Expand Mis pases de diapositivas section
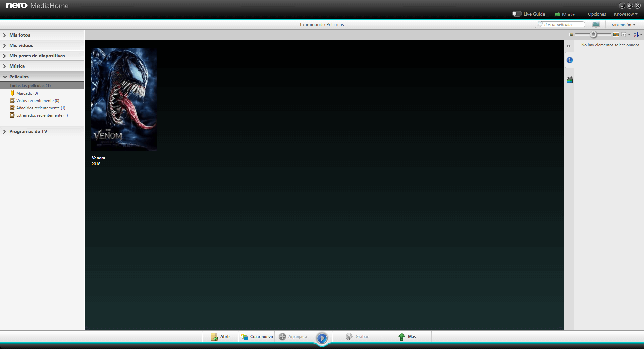Image resolution: width=644 pixels, height=349 pixels. [42, 56]
